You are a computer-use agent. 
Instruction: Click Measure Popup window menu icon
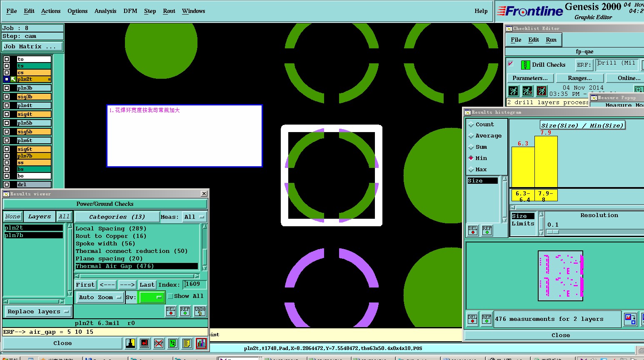594,98
